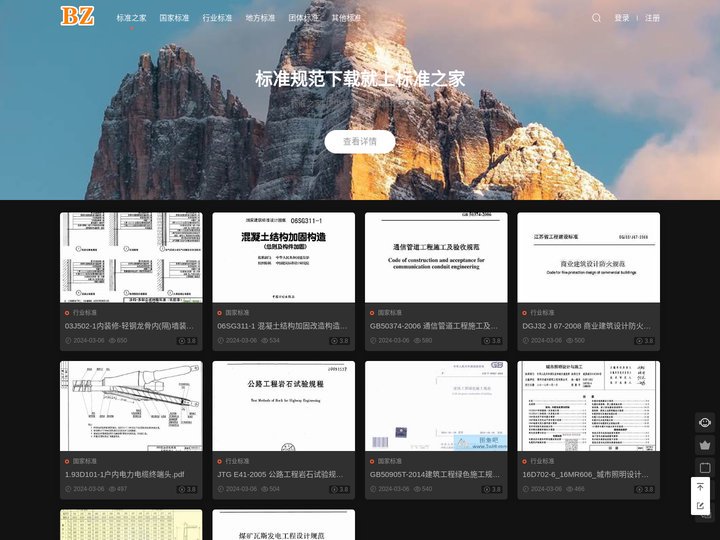The height and width of the screenshot is (540, 720).
Task: Click the 3.8 rating badge on GB50374-2006 card
Action: pyautogui.click(x=492, y=341)
